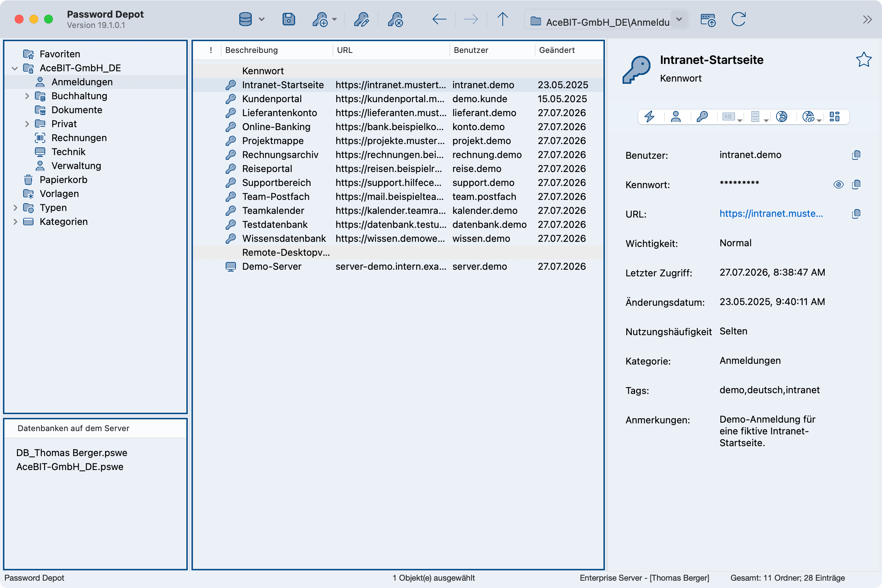Open AceBIT-GmbH_DE.pswe database
This screenshot has width=882, height=588.
70,467
